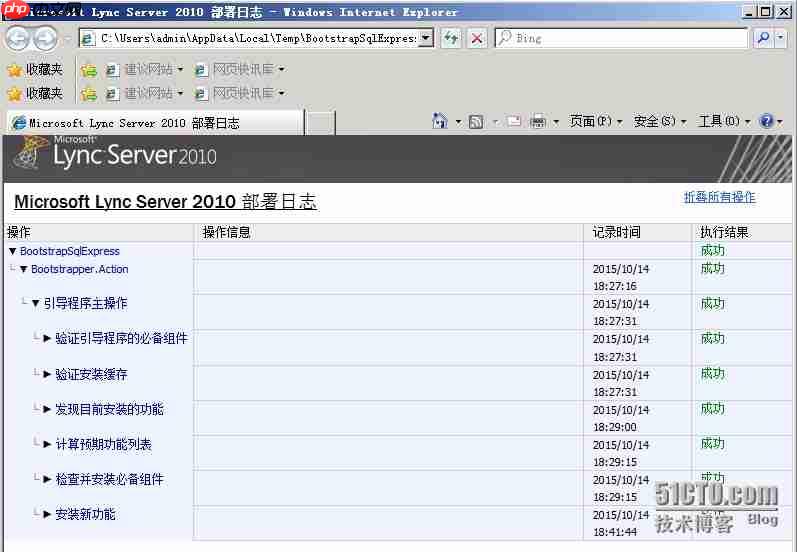The width and height of the screenshot is (797, 552).
Task: Click the 2015/10/14 18:27:16 timestamp
Action: (x=621, y=278)
